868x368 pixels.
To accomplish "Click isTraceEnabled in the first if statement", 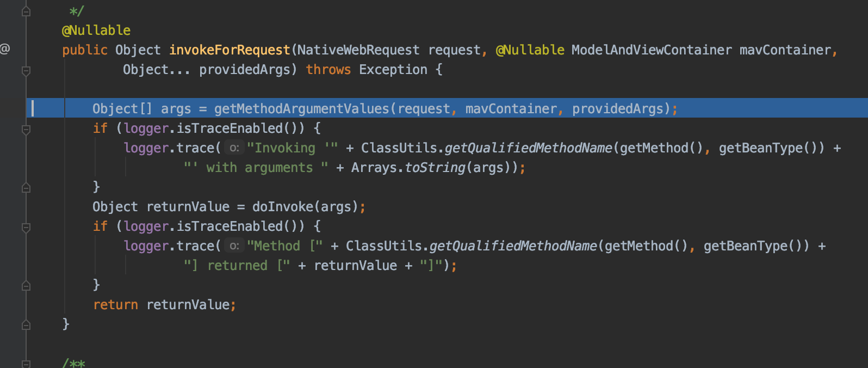I will (230, 128).
